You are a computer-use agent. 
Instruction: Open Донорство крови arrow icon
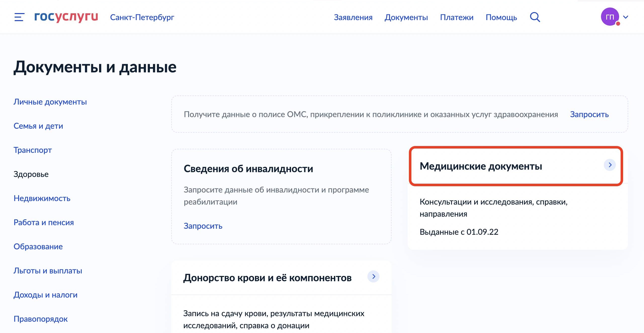click(373, 276)
